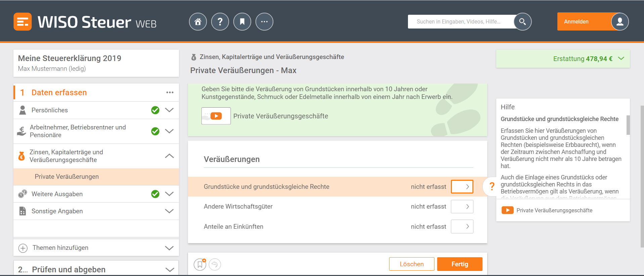Open the Daten erfassen three-dot menu

click(170, 93)
